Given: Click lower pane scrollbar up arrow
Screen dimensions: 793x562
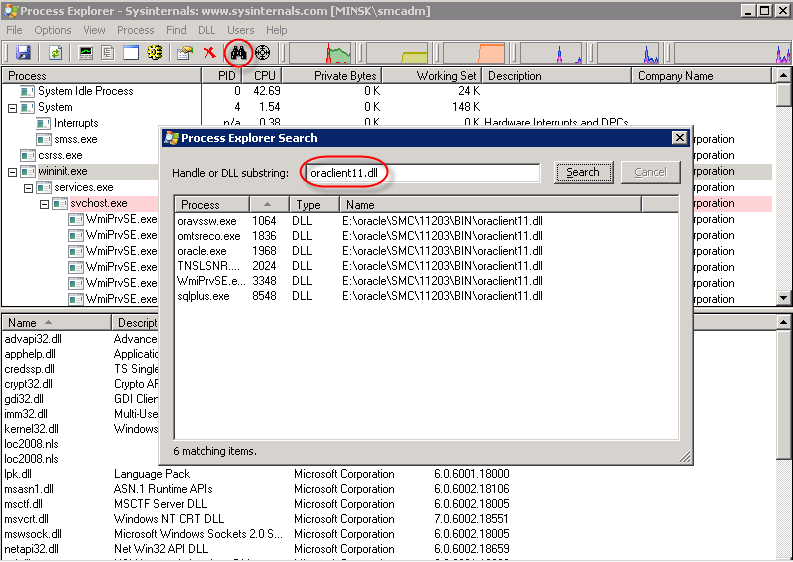Looking at the screenshot, I should [x=783, y=322].
